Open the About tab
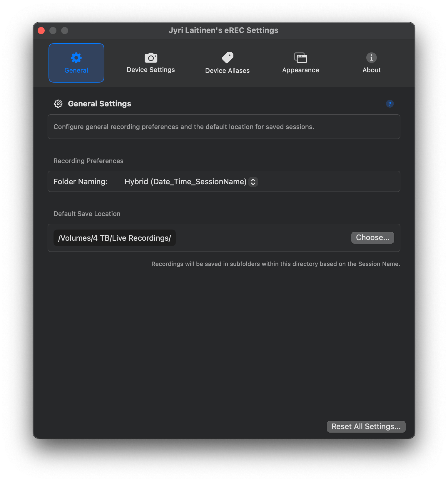Image resolution: width=448 pixels, height=482 pixels. (372, 63)
